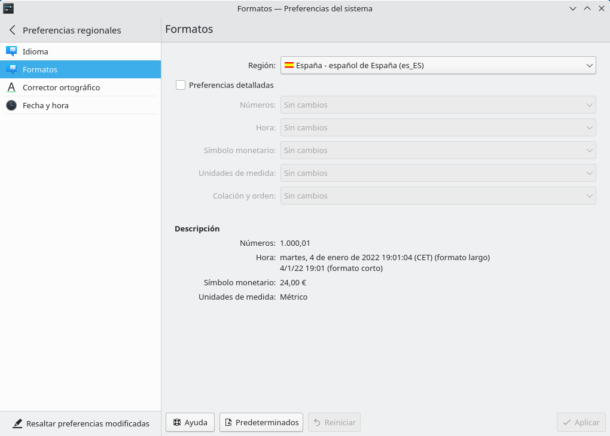Click the Predeterminados document icon
This screenshot has height=436, width=610.
pos(228,422)
